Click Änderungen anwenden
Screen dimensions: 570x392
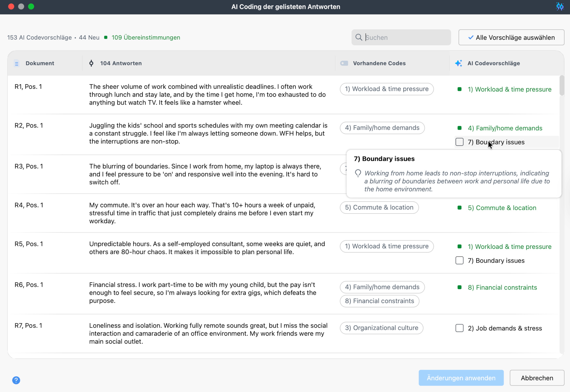[x=461, y=378]
